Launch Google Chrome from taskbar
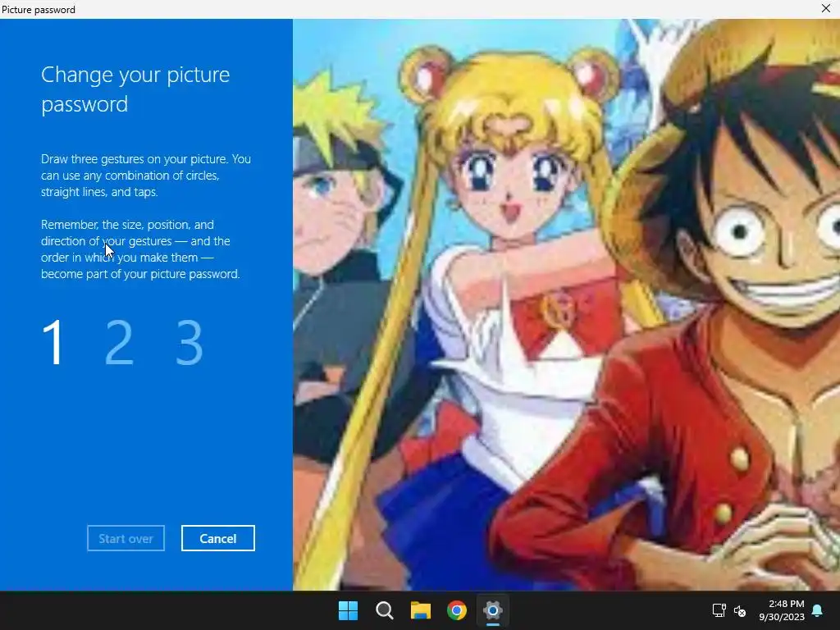 click(456, 610)
